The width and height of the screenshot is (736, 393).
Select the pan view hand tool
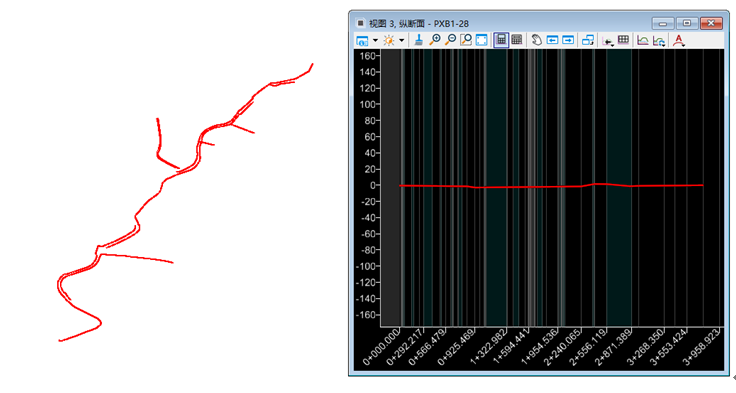click(x=537, y=40)
